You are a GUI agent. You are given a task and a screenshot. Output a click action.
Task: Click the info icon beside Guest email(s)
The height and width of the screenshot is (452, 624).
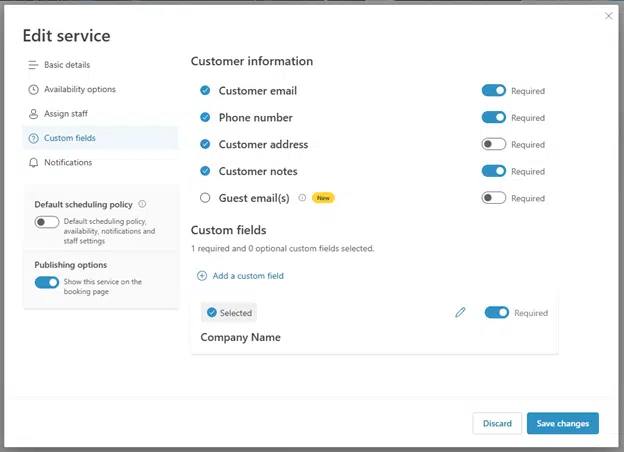(302, 197)
